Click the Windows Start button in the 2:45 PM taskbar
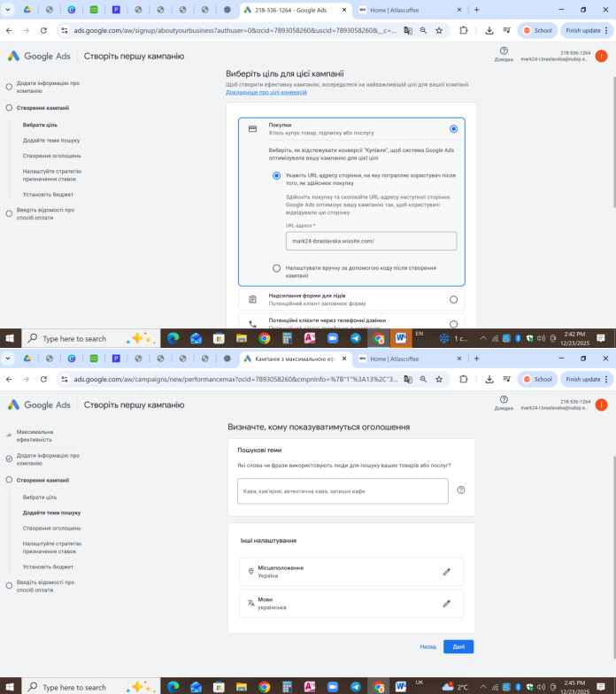This screenshot has width=616, height=694. pos(10,687)
